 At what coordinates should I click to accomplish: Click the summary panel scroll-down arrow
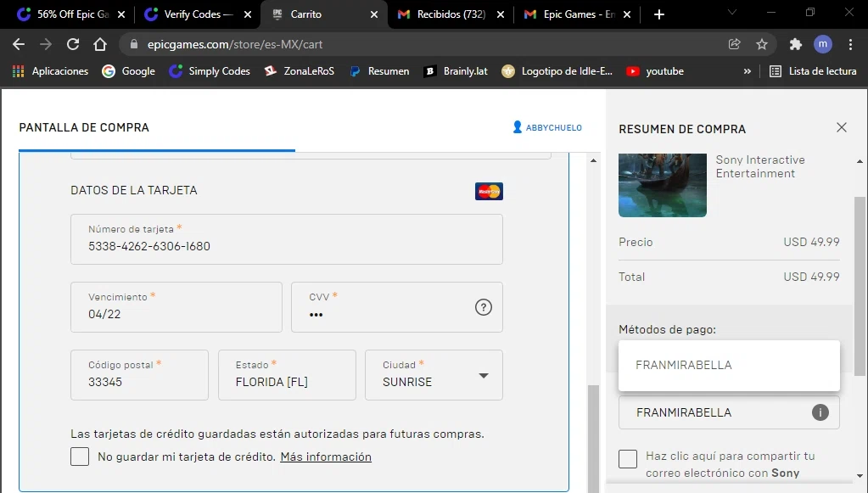860,475
